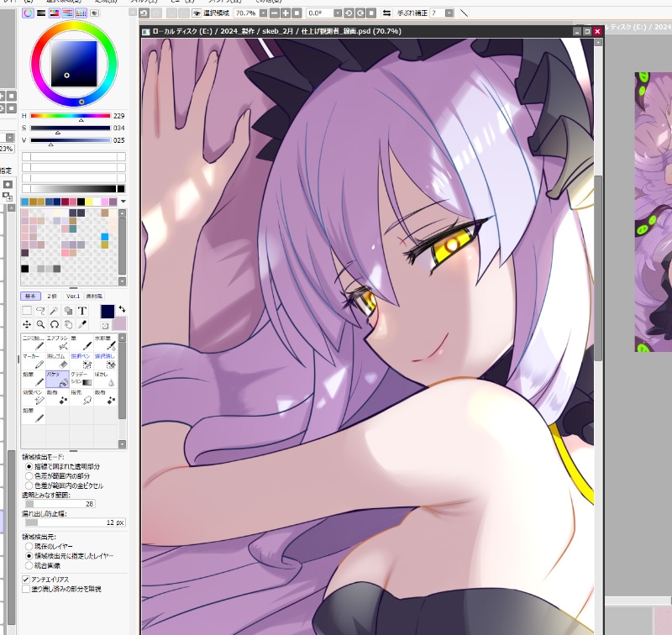Viewport: 672px width, 635px height.
Task: Swap foreground and background colors
Action: tap(121, 309)
